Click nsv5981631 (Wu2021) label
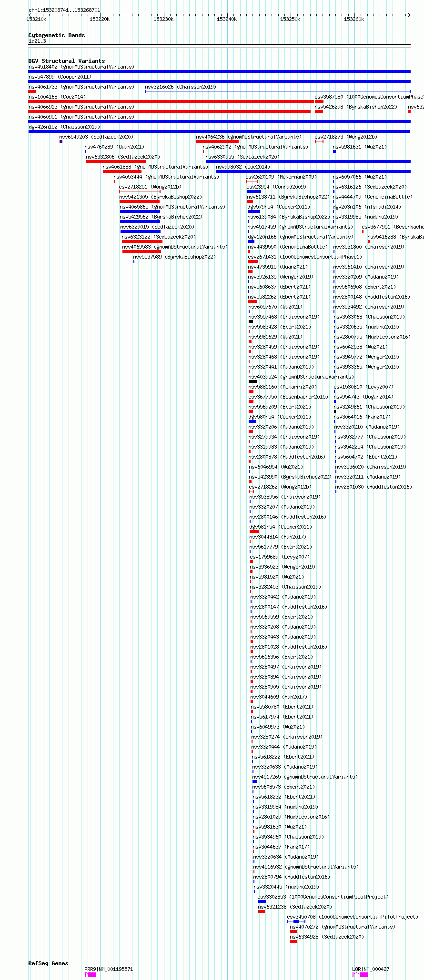The height and width of the screenshot is (980, 424). click(x=360, y=147)
